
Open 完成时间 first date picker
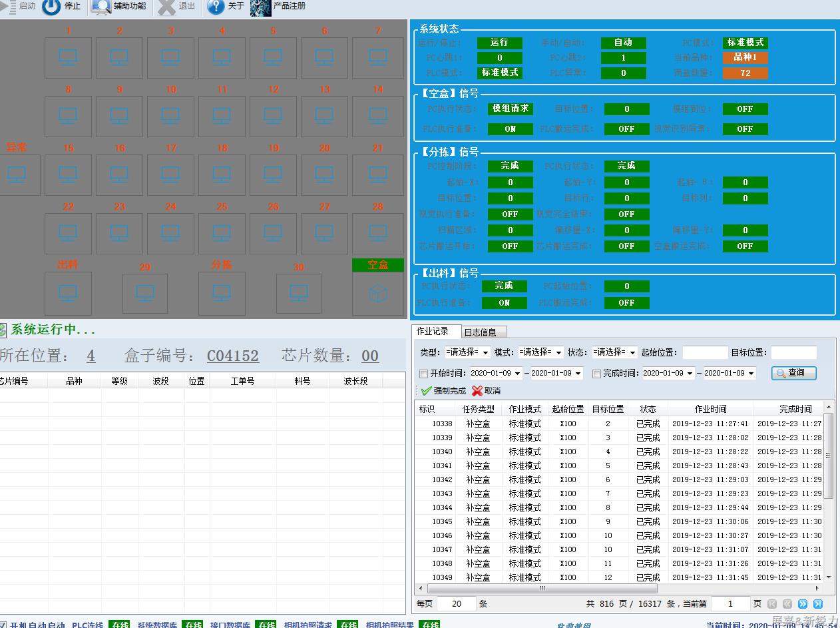(x=668, y=374)
